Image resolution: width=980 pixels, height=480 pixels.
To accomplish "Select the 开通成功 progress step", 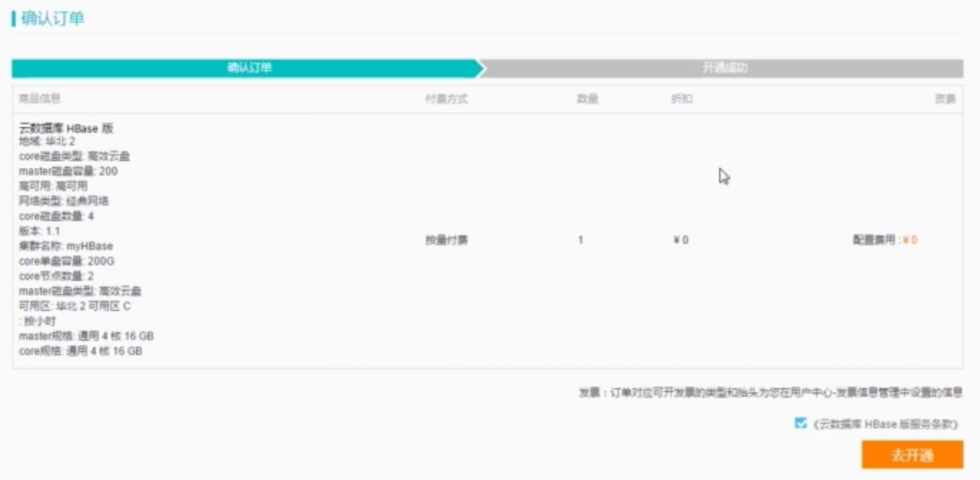I will pyautogui.click(x=724, y=69).
